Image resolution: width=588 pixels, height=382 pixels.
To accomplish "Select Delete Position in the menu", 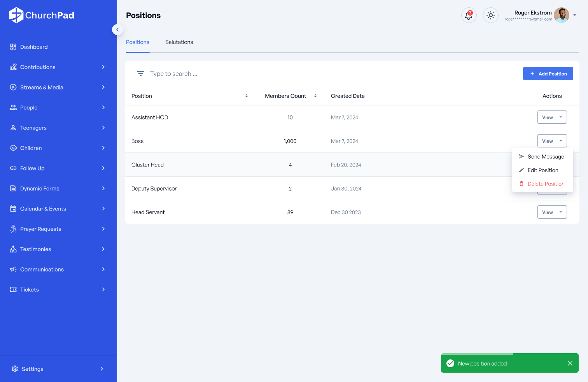I will click(x=546, y=184).
